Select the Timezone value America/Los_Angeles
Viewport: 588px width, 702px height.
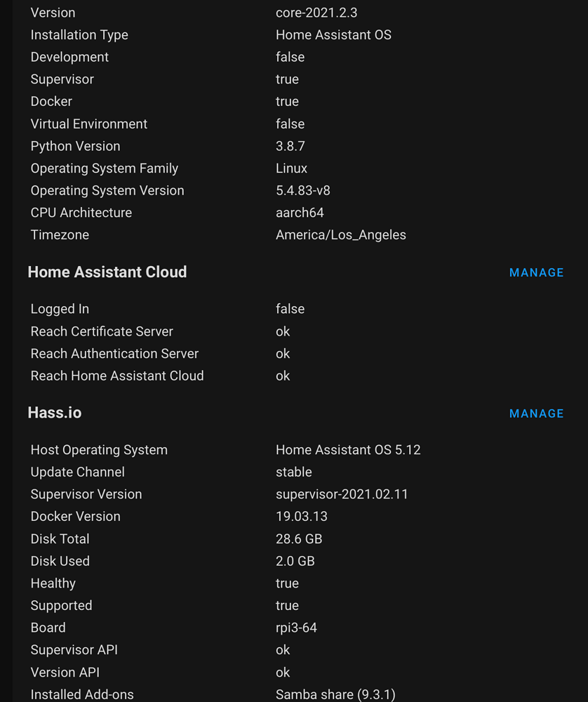[x=340, y=234]
